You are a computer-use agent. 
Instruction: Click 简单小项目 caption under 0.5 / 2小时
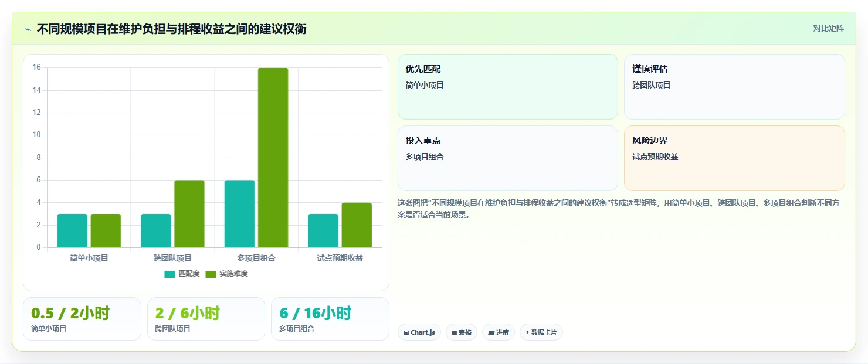[49, 329]
